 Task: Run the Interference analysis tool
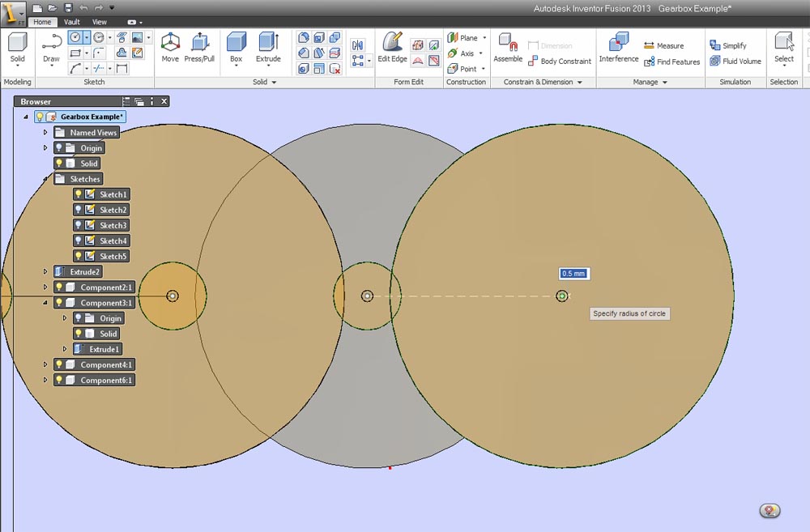tap(619, 47)
